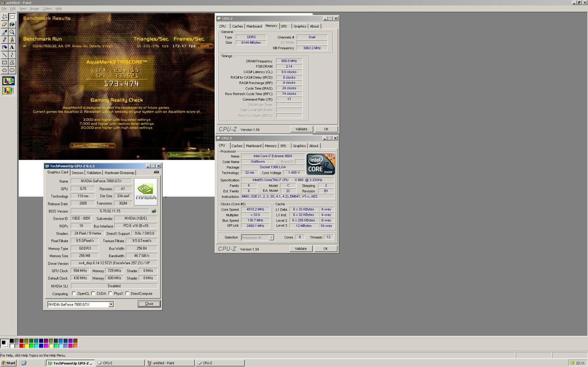Image resolution: width=588 pixels, height=367 pixels.
Task: Open the Image menu in Paint
Action: pyautogui.click(x=34, y=8)
